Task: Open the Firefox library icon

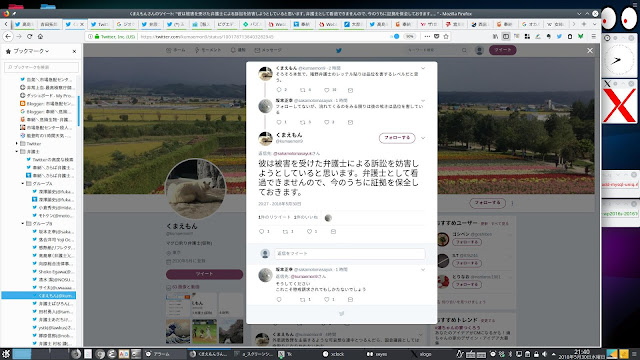Action: 496,36
